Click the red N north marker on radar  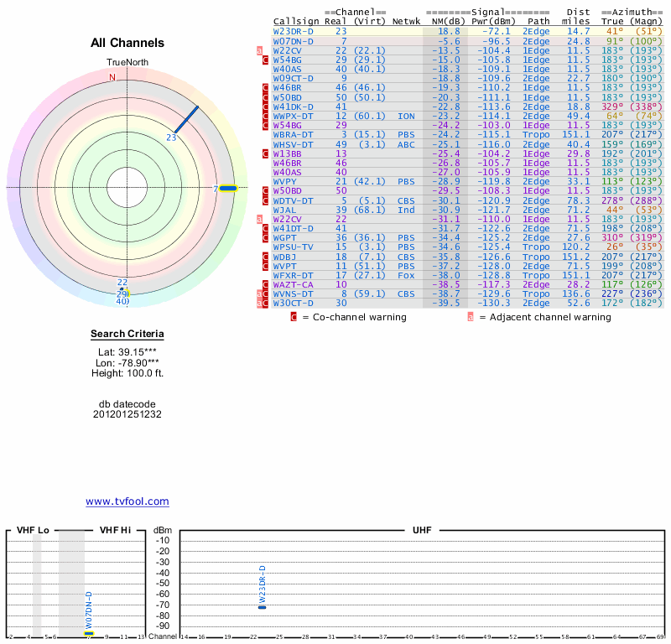(112, 77)
